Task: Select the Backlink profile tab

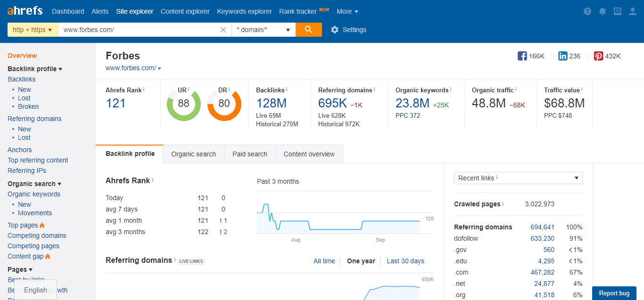Action: pyautogui.click(x=130, y=154)
